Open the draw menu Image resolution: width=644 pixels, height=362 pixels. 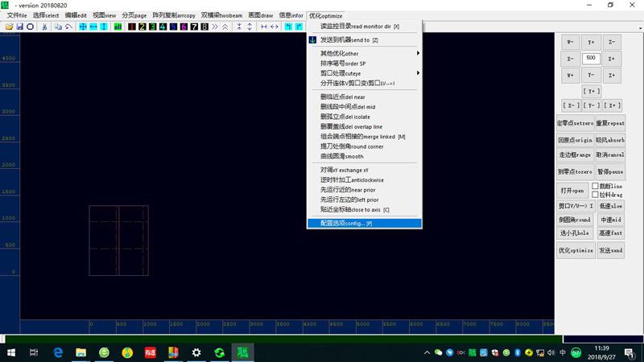point(261,15)
